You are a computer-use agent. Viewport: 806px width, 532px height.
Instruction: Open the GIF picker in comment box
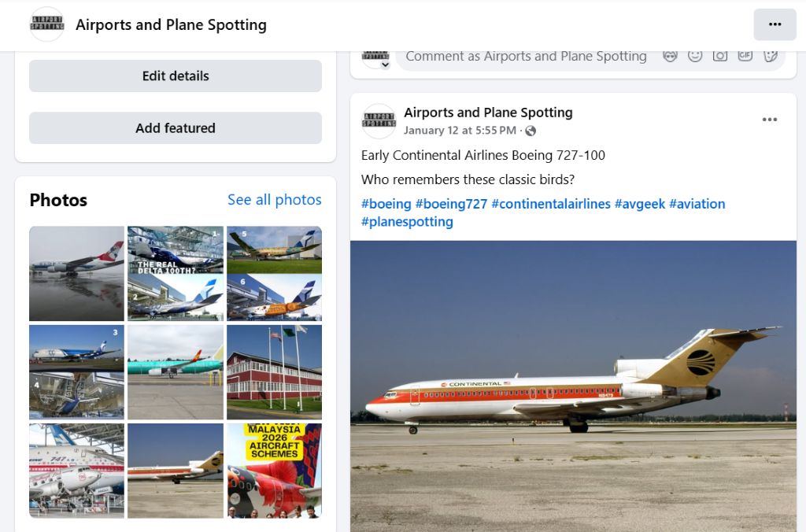pos(745,56)
